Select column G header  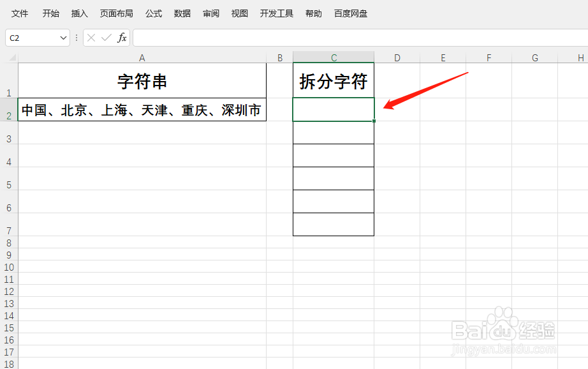coord(535,57)
